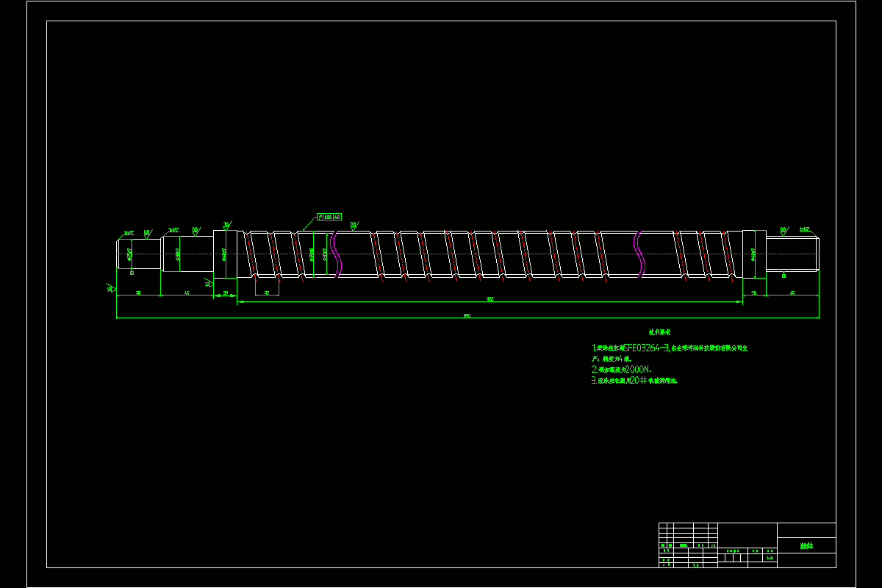Select note 3 mentioning 20# lubricant

[634, 381]
